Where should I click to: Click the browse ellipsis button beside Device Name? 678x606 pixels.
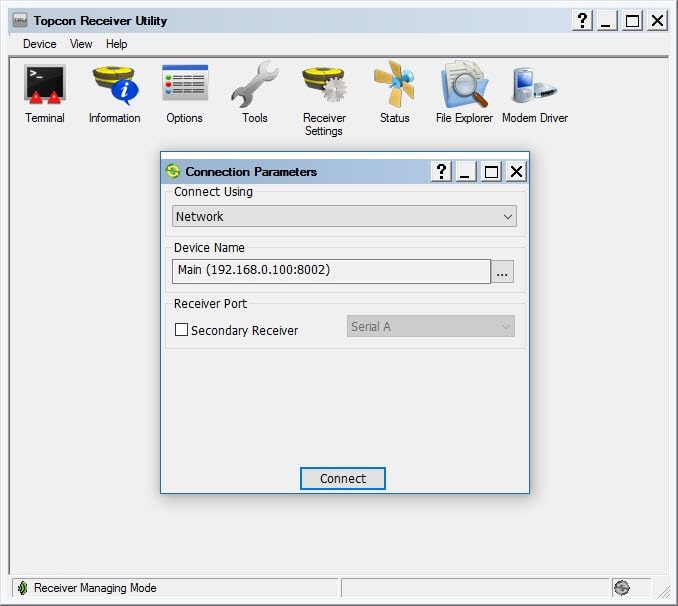tap(502, 272)
